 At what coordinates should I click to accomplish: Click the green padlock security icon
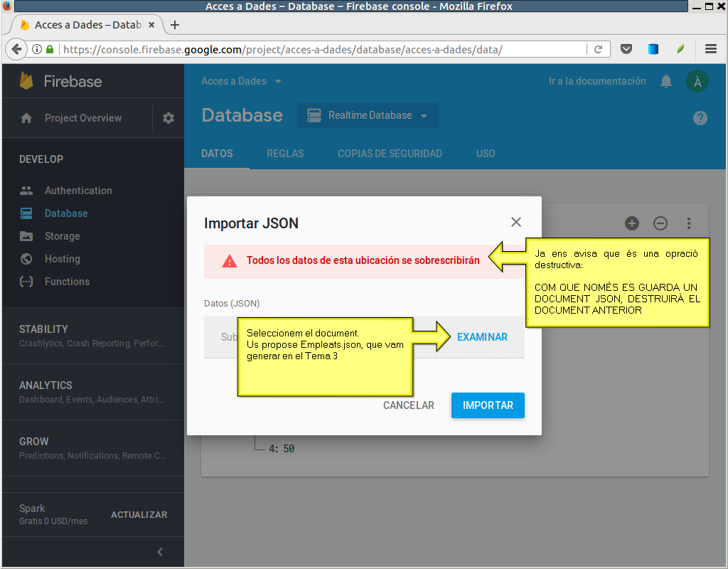(50, 49)
